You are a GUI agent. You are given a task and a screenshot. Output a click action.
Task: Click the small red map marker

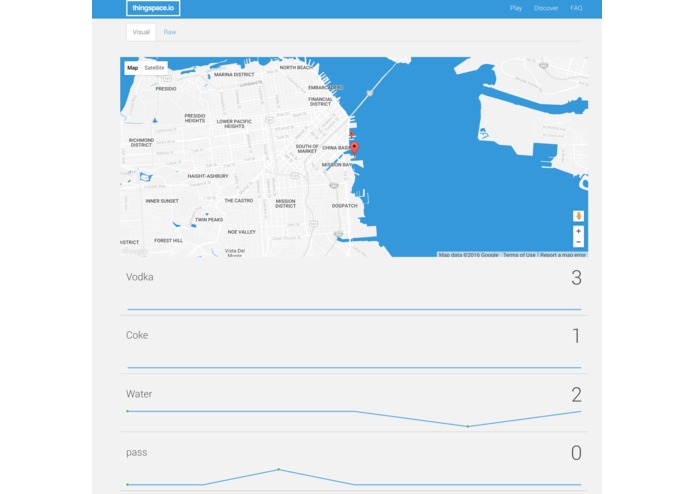[351, 134]
